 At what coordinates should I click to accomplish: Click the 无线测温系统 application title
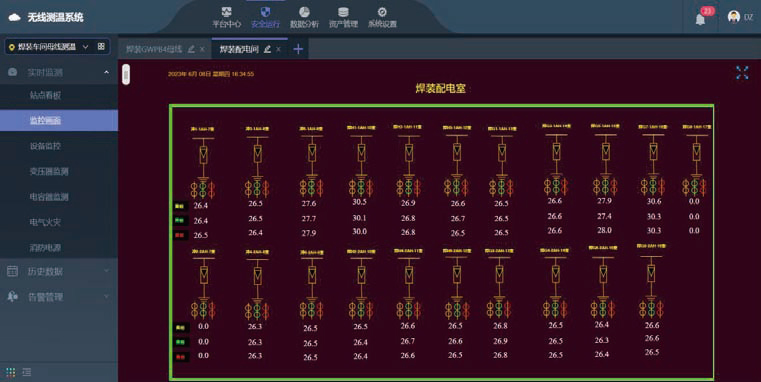55,17
